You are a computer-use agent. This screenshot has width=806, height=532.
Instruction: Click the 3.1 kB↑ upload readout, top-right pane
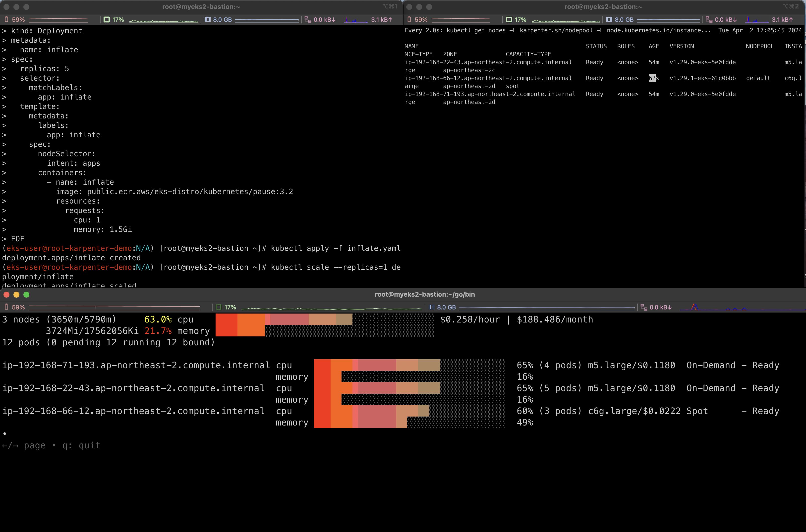pyautogui.click(x=782, y=20)
